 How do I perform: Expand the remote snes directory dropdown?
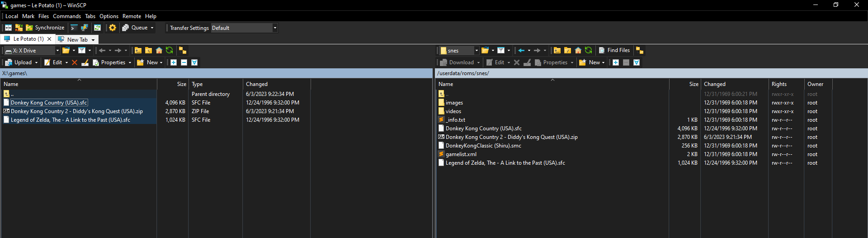476,51
